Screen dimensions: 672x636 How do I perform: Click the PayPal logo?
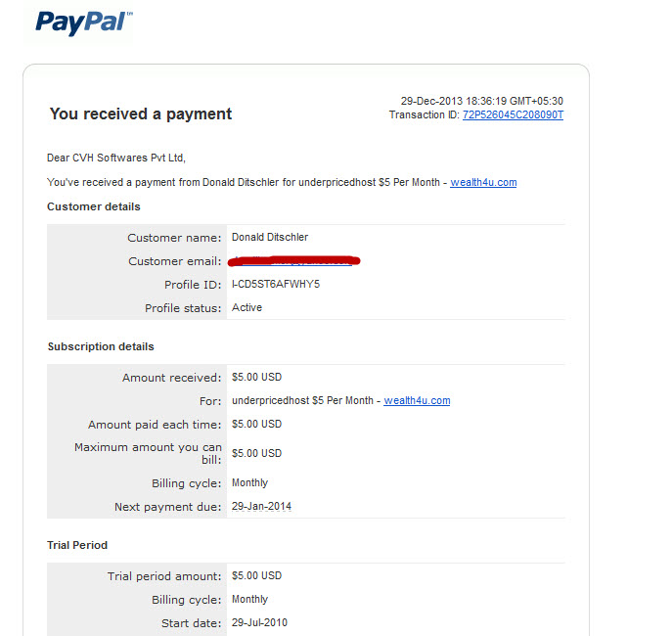[x=83, y=23]
